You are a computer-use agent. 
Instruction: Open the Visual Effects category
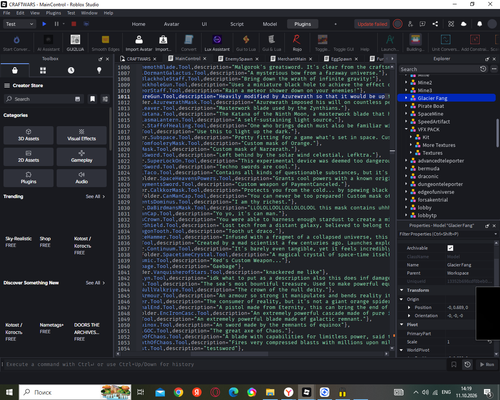click(82, 135)
